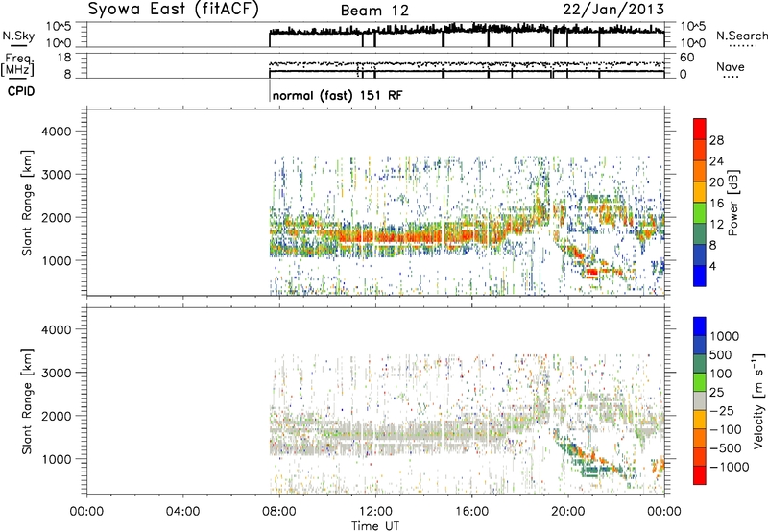Image resolution: width=768 pixels, height=532 pixels.
Task: Select the 'Freq. [MHz]' axis label
Action: click(x=17, y=64)
